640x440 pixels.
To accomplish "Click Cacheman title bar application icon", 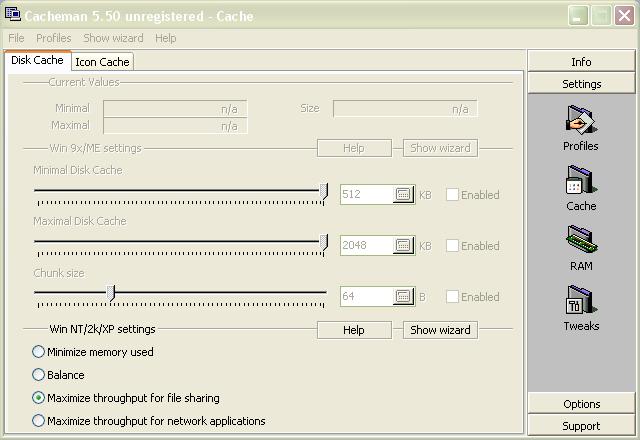I will pos(12,14).
